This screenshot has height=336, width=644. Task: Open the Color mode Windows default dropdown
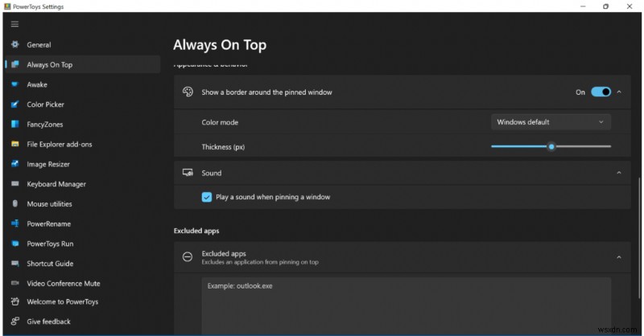point(551,122)
